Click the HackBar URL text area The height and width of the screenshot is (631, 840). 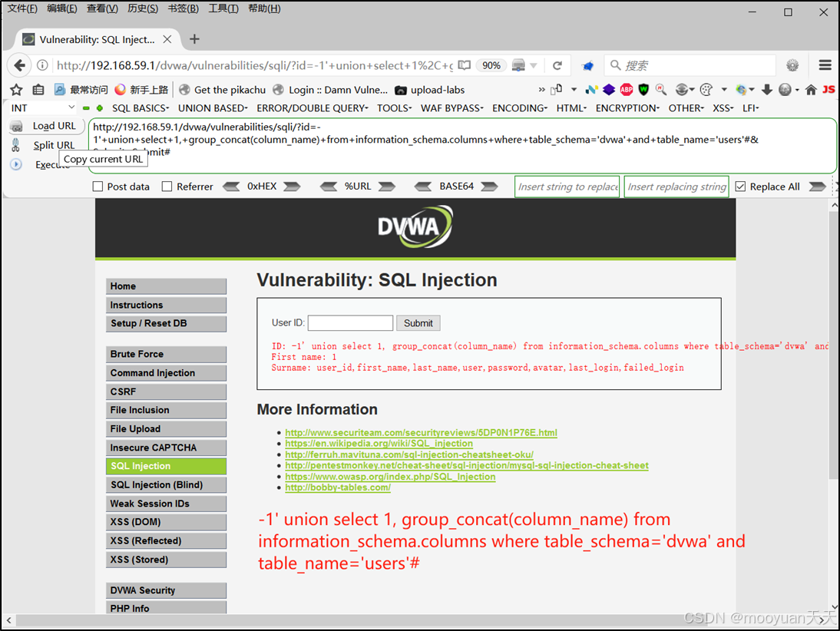(x=461, y=146)
